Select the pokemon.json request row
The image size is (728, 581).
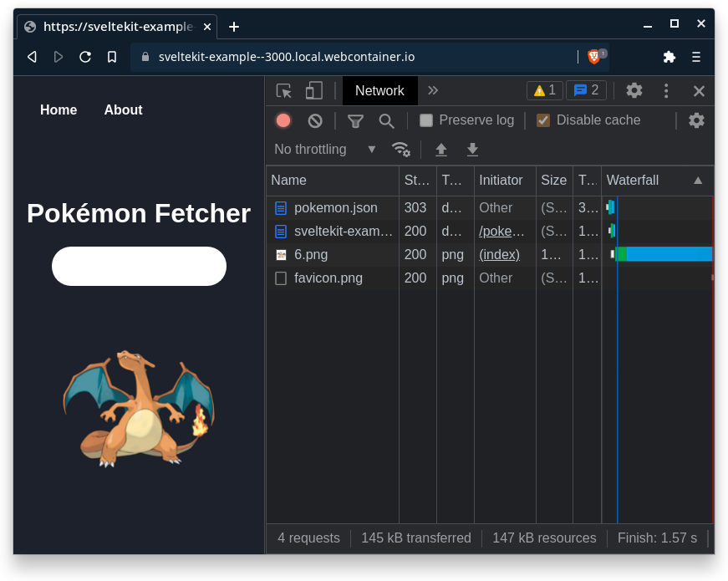[x=490, y=207]
